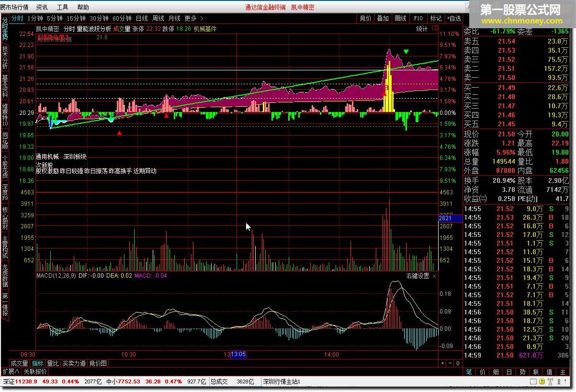Open the 工具 menu

[x=62, y=7]
